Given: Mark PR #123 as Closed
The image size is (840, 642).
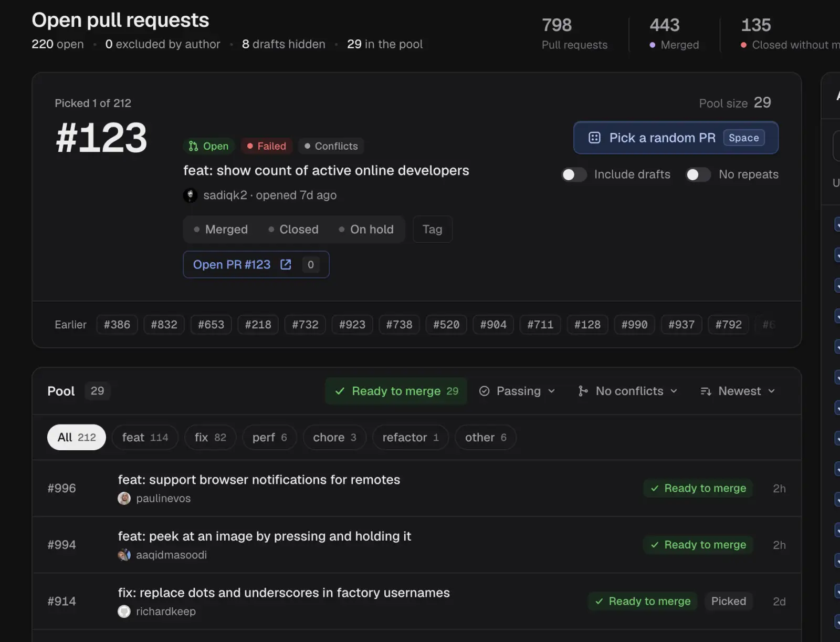Looking at the screenshot, I should [293, 230].
